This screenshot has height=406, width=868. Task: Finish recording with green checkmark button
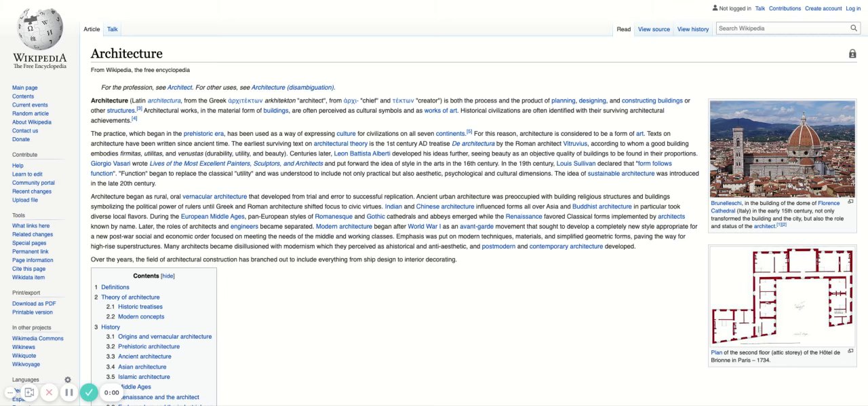[x=88, y=392]
